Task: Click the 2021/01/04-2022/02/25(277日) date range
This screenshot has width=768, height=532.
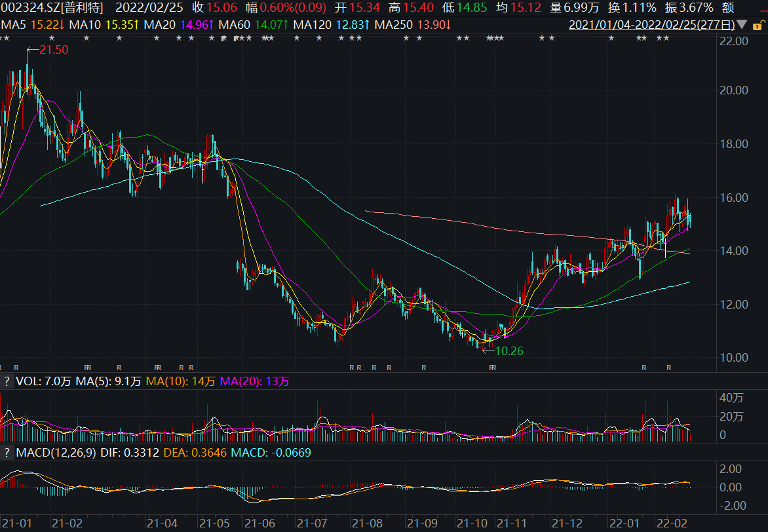Action: (x=651, y=25)
